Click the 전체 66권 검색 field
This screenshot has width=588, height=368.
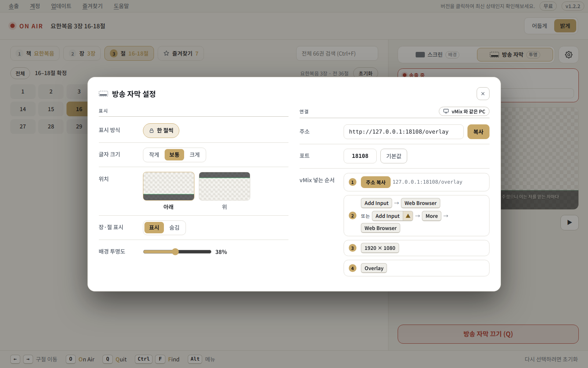(x=337, y=53)
